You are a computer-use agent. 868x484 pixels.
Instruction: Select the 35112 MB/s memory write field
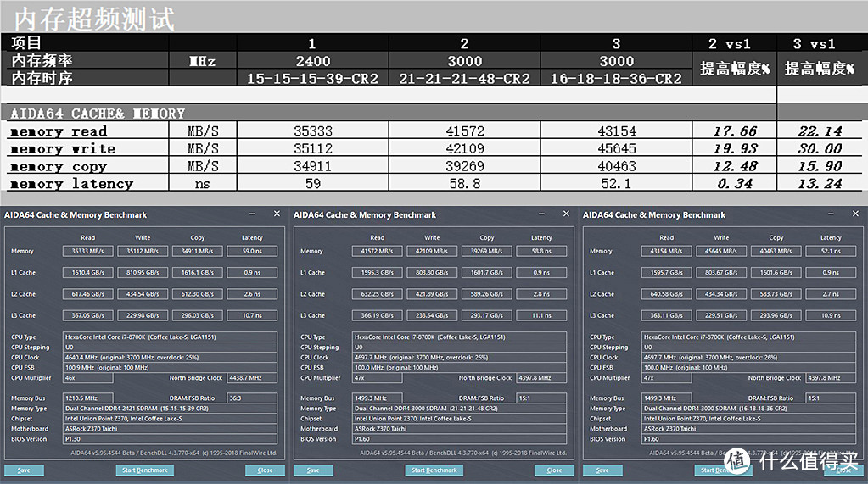(143, 251)
